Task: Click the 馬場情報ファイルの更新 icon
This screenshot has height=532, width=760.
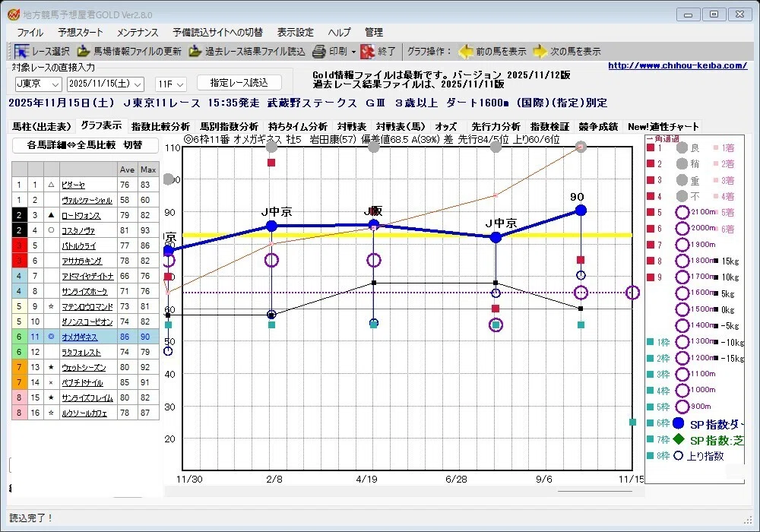Action: click(x=84, y=51)
